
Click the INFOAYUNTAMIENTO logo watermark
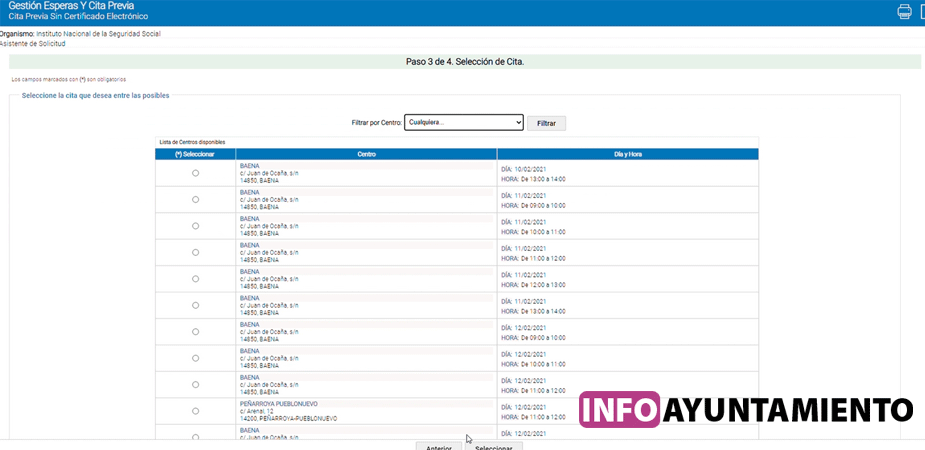(x=745, y=410)
